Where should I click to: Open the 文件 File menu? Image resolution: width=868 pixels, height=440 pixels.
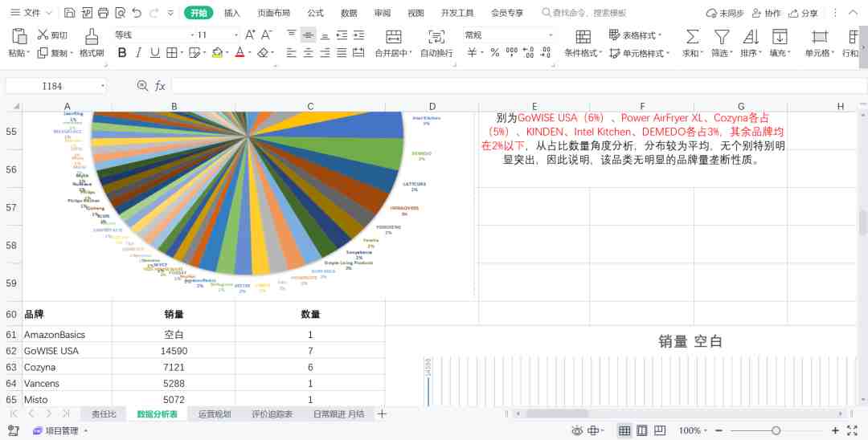click(31, 13)
